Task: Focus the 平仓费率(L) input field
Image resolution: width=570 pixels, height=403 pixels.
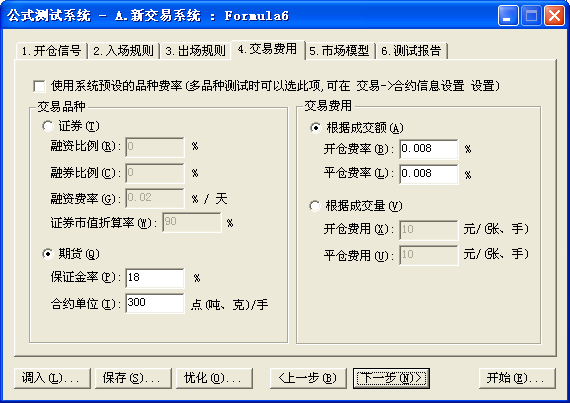Action: [x=429, y=174]
